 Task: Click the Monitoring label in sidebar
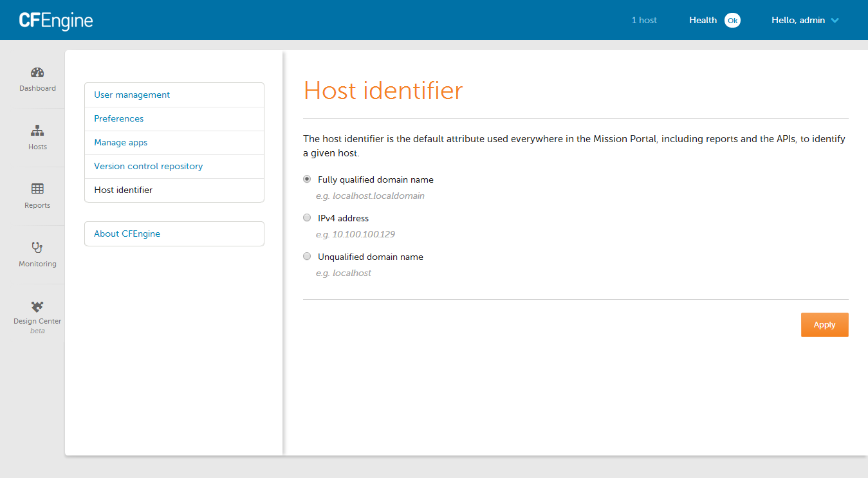[37, 264]
